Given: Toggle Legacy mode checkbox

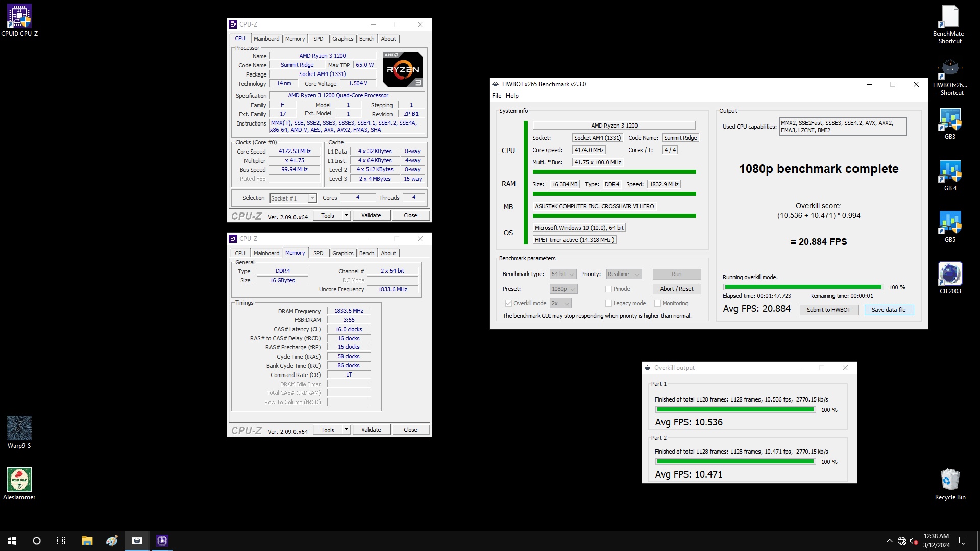Looking at the screenshot, I should [x=608, y=303].
